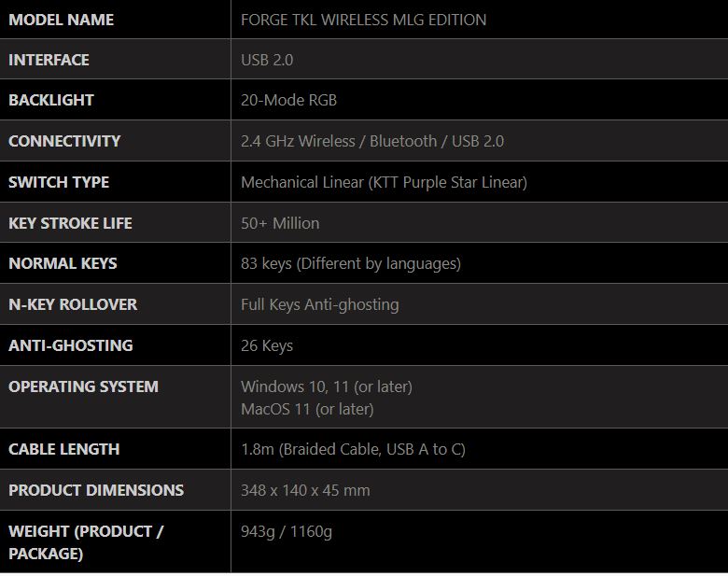Click the Full Keys Anti-ghosting value
This screenshot has width=728, height=576.
coord(319,304)
